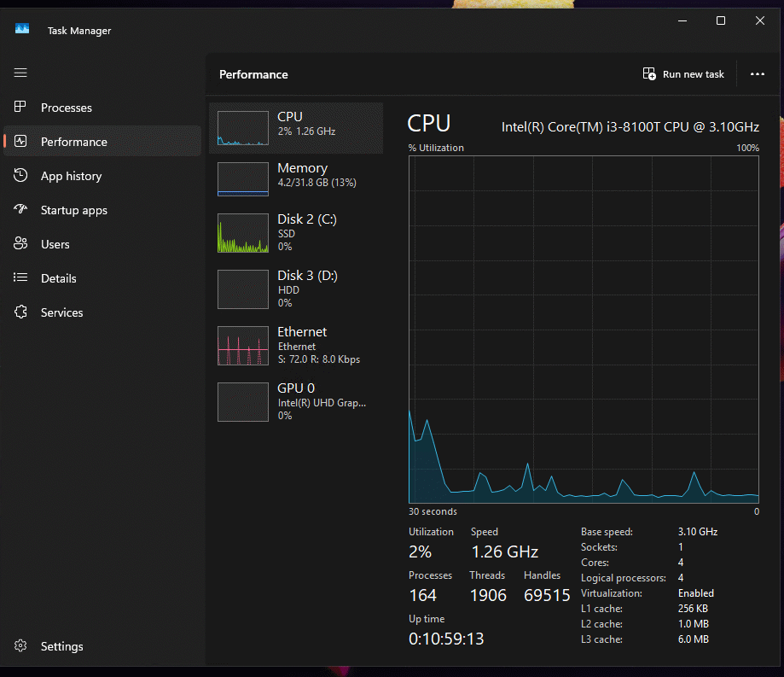Select Disk 2 (C:) SSD entry
Image resolution: width=784 pixels, height=677 pixels.
(x=295, y=231)
